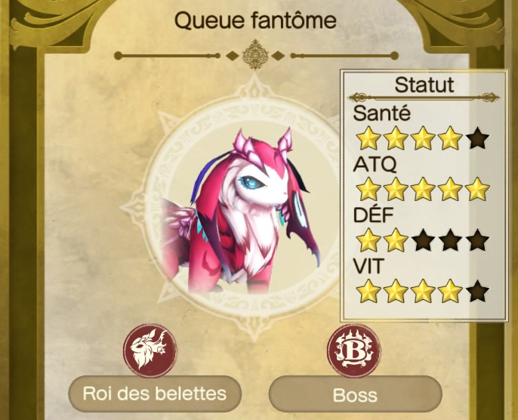Screen dimensions: 518x420
Task: Click the Santé stat label
Action: click(382, 113)
